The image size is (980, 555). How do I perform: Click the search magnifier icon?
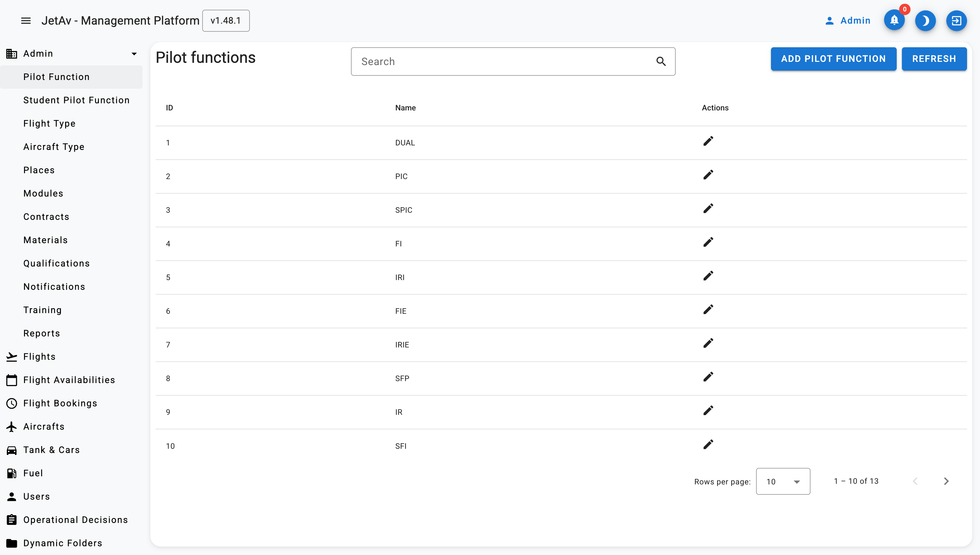661,62
